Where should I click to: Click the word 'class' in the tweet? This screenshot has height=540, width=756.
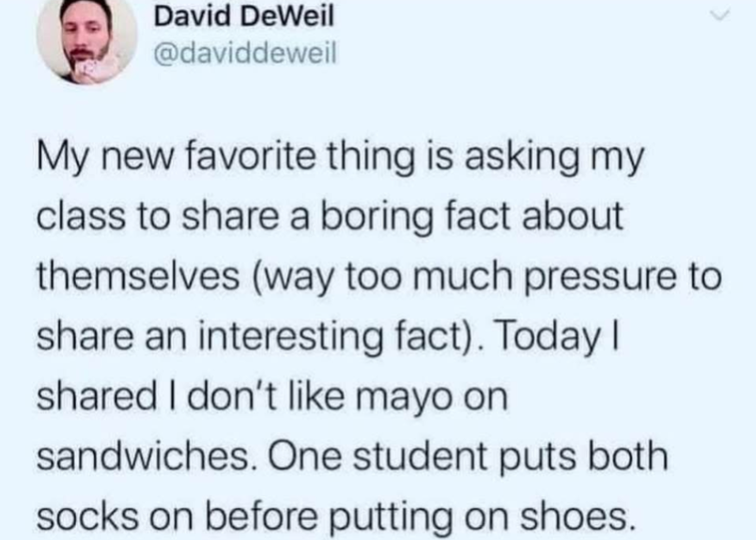(x=81, y=218)
